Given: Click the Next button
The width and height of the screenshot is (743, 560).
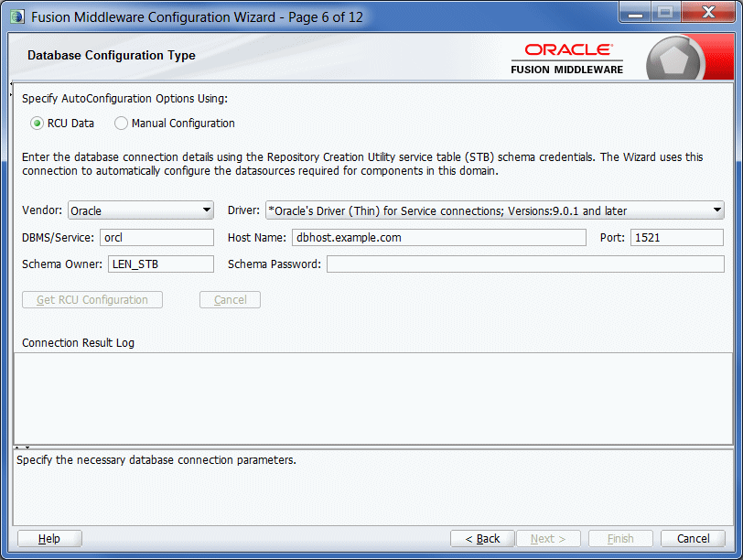Looking at the screenshot, I should click(548, 539).
